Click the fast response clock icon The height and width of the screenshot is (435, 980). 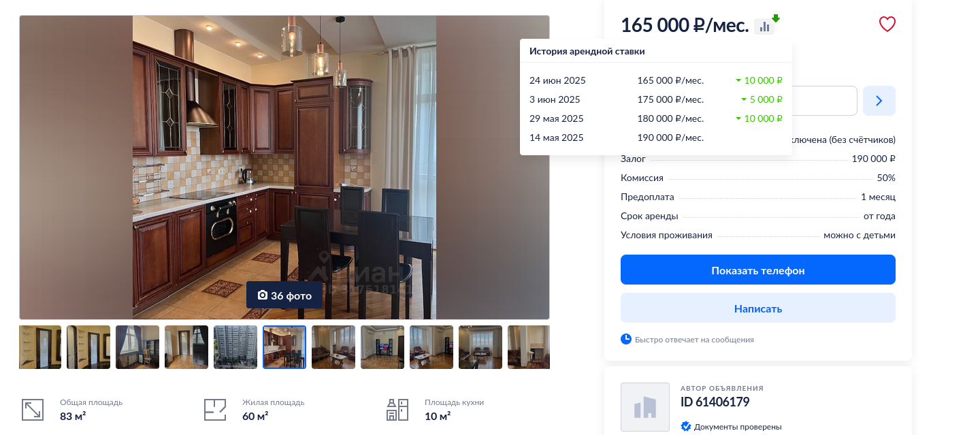[x=626, y=339]
